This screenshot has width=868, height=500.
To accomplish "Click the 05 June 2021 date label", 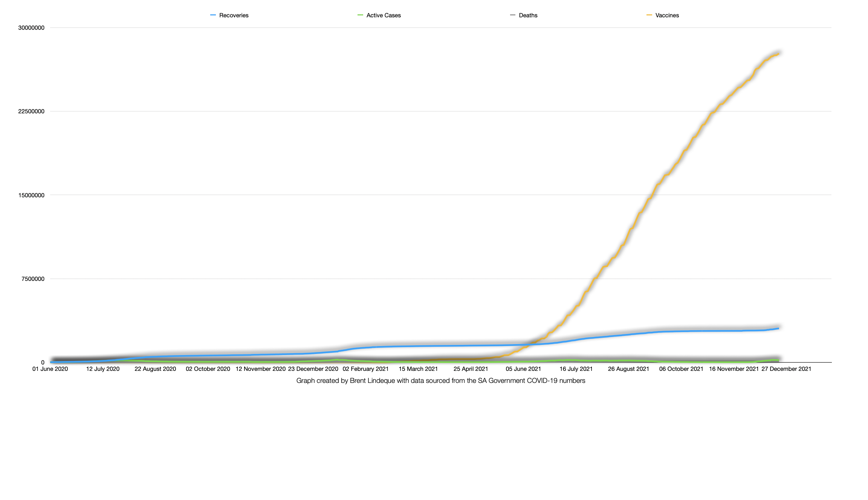I will (523, 369).
